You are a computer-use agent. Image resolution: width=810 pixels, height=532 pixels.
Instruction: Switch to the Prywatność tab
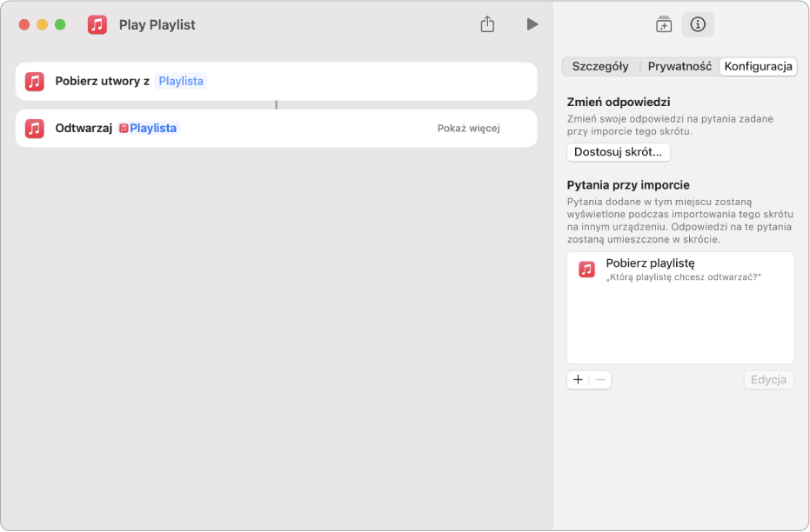coord(679,67)
